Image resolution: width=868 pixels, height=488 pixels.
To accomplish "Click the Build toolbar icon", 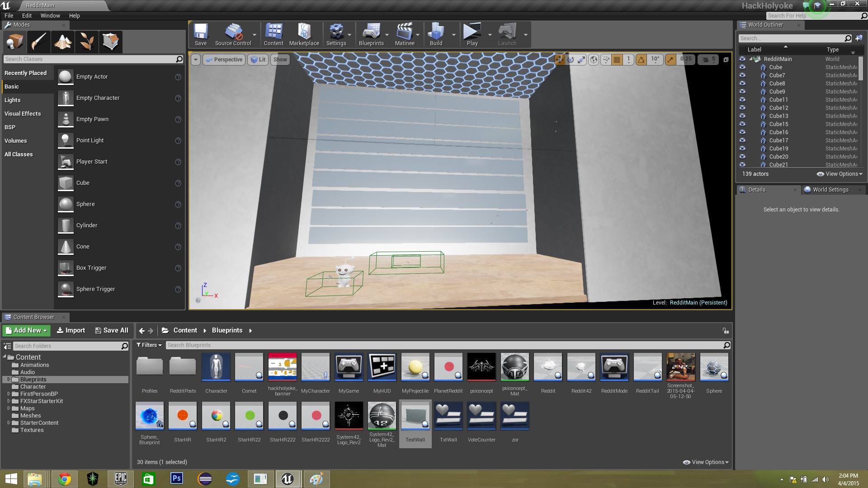I will [x=436, y=35].
